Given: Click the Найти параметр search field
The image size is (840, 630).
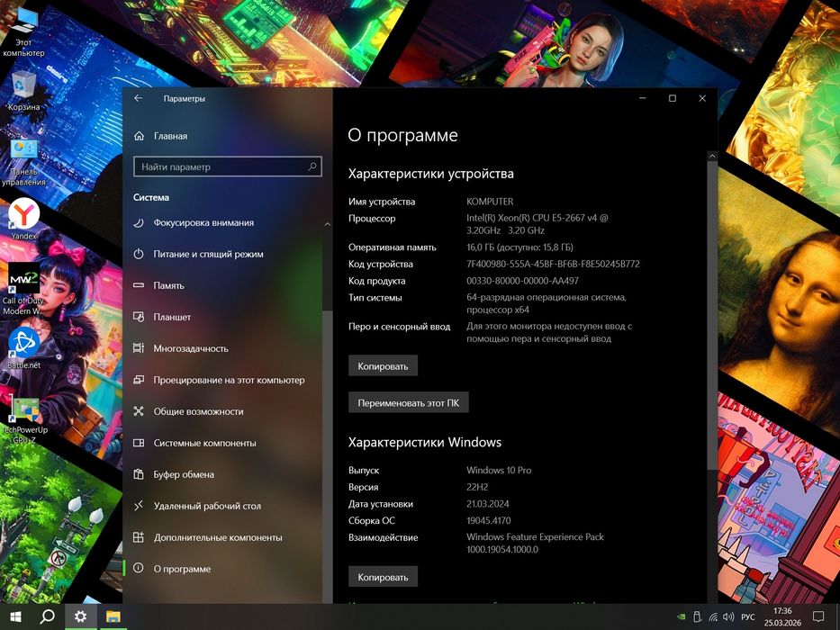Looking at the screenshot, I should [x=228, y=166].
